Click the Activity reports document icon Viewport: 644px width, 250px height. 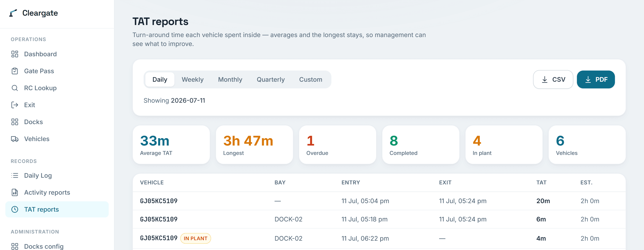click(x=15, y=193)
